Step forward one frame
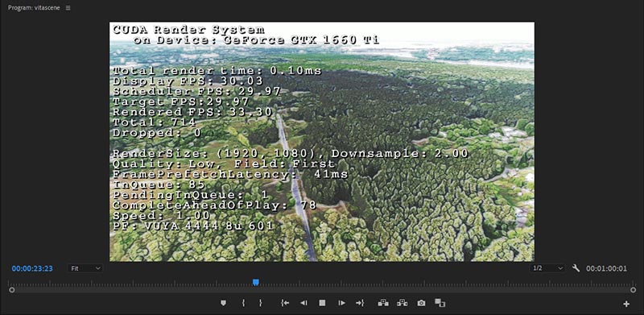The height and width of the screenshot is (315, 644). 341,303
